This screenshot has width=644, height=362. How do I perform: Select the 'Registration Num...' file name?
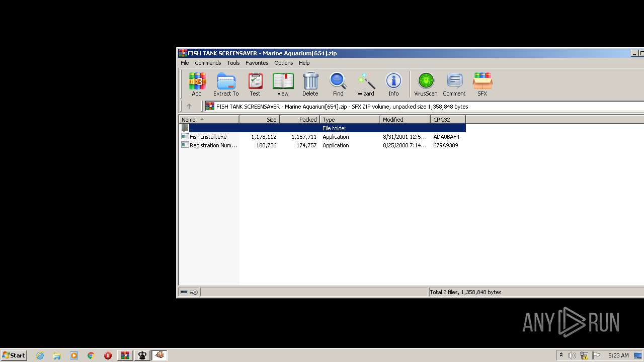click(x=213, y=145)
